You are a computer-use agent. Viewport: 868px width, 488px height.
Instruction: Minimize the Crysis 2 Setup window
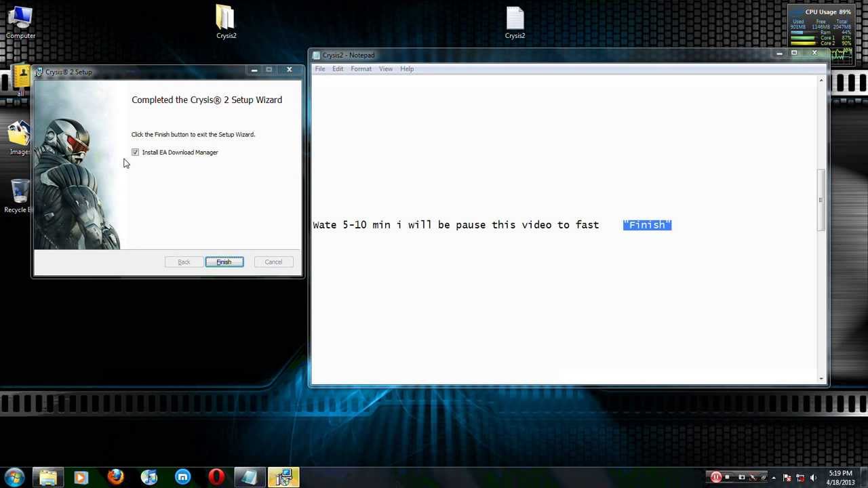tap(254, 70)
